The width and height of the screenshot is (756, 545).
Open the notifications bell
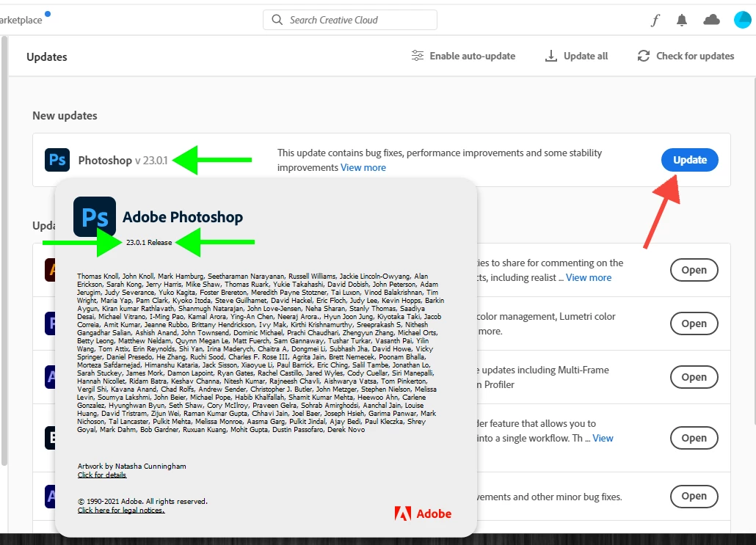(682, 21)
